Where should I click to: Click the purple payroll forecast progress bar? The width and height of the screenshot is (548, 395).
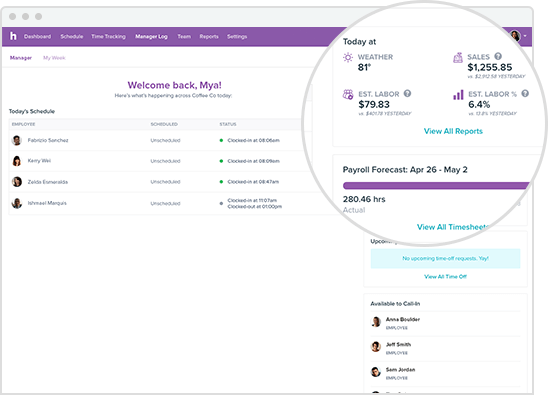[436, 186]
